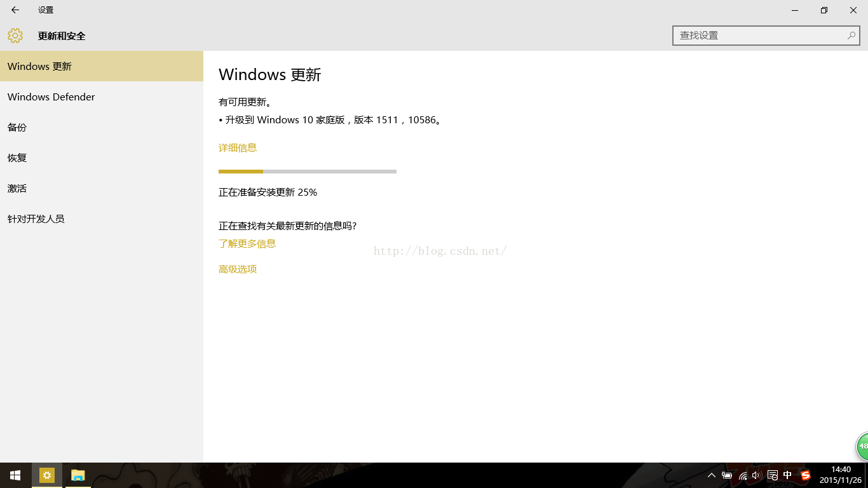Open the taskbar clock showing 14:40
868x488 pixels.
[841, 475]
